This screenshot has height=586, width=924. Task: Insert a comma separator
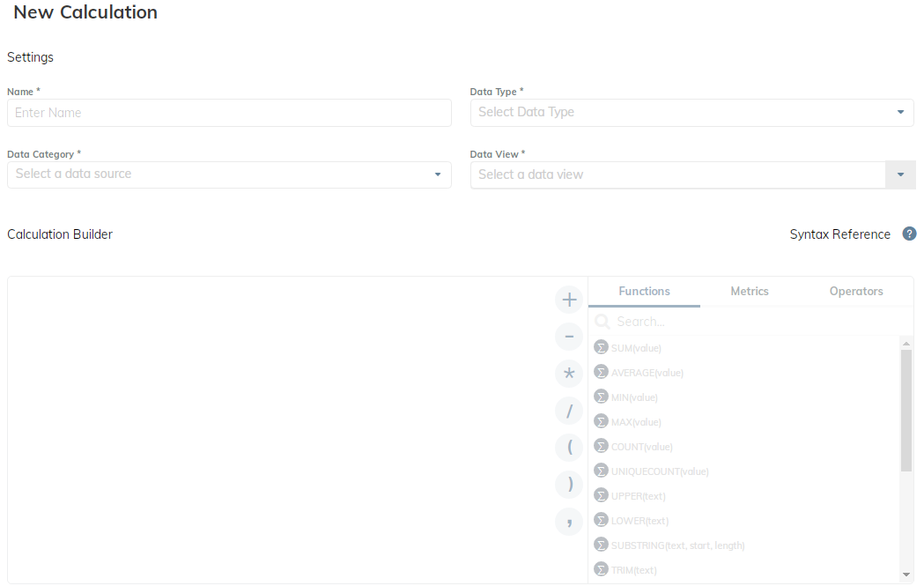[x=569, y=522]
